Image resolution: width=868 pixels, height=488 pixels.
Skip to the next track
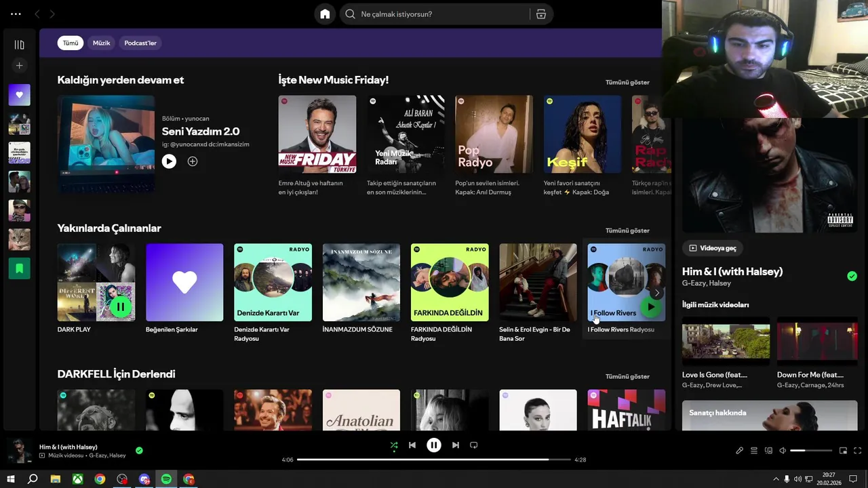tap(456, 445)
